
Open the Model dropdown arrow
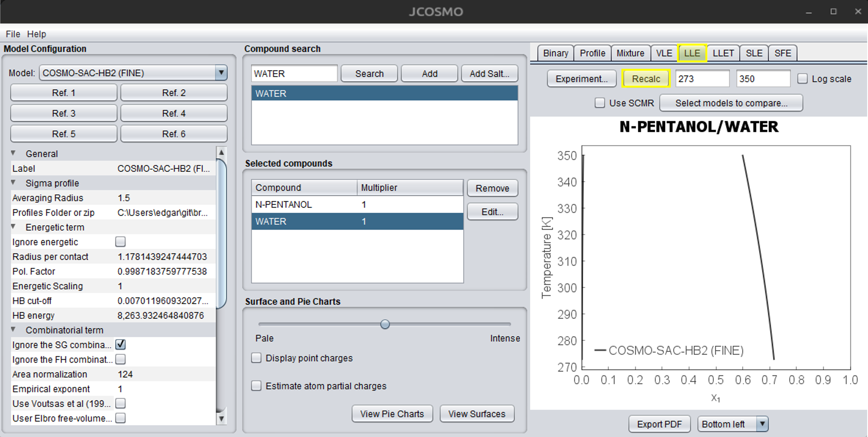(x=221, y=73)
